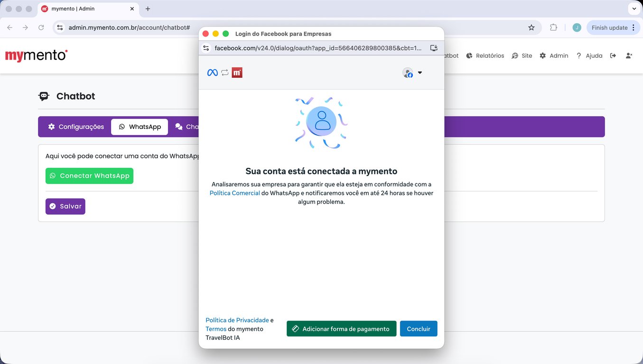Image resolution: width=643 pixels, height=364 pixels.
Task: Select the mymento | Admin browser tab
Action: [x=88, y=9]
